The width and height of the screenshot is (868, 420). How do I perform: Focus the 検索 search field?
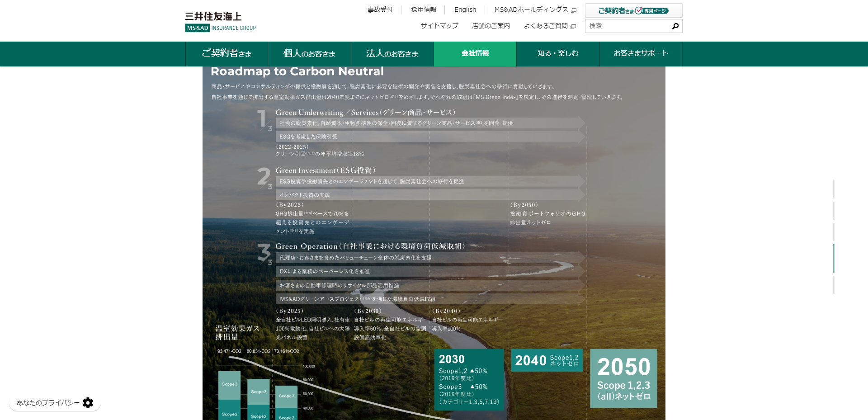(628, 26)
